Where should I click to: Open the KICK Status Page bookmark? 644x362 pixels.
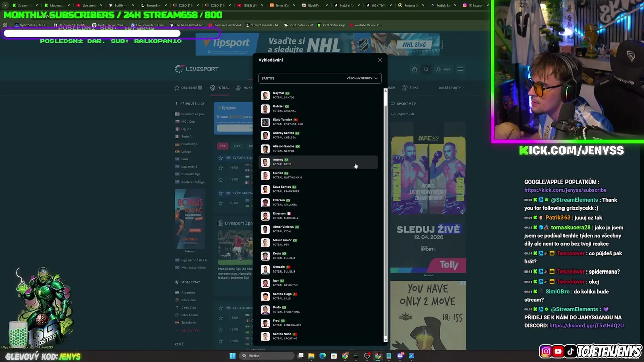point(331,25)
